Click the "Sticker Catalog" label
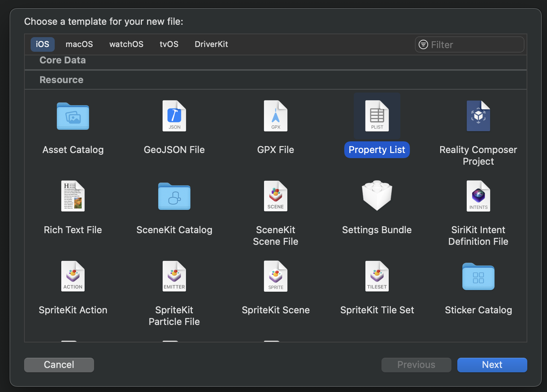This screenshot has height=392, width=547. click(x=478, y=310)
